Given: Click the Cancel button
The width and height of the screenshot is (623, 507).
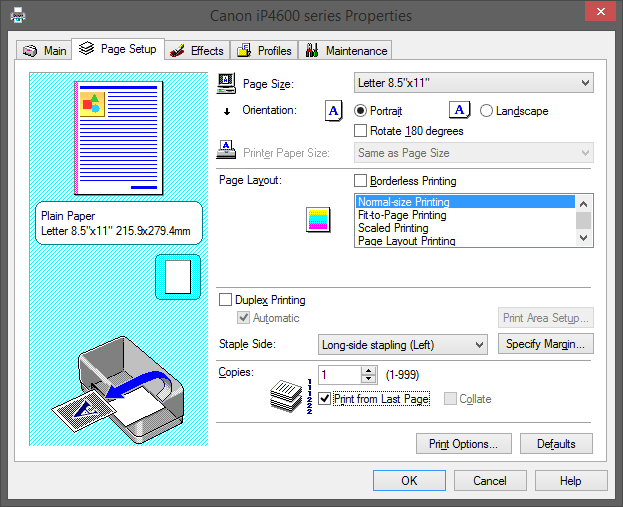Looking at the screenshot, I should pyautogui.click(x=490, y=481).
